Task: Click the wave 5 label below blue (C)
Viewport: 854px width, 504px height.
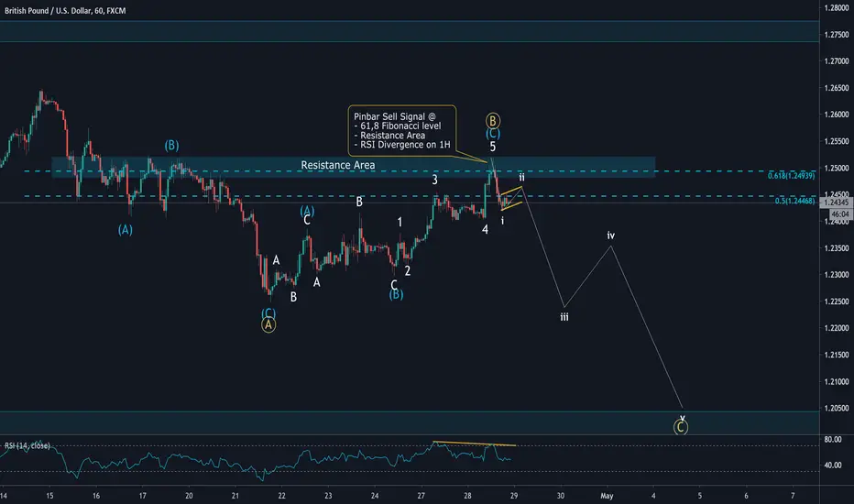Action: [493, 147]
